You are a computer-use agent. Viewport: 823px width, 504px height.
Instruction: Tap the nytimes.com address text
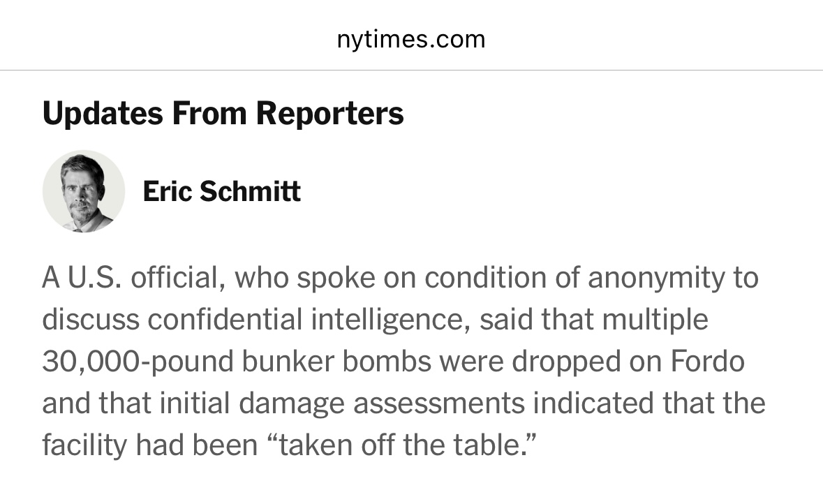(411, 39)
